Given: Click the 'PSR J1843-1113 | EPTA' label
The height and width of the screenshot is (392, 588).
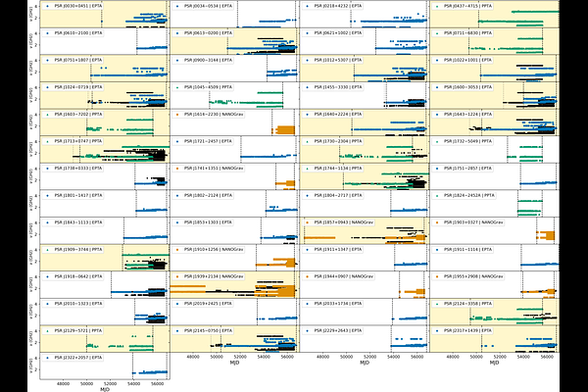Looking at the screenshot, I should [78, 222].
